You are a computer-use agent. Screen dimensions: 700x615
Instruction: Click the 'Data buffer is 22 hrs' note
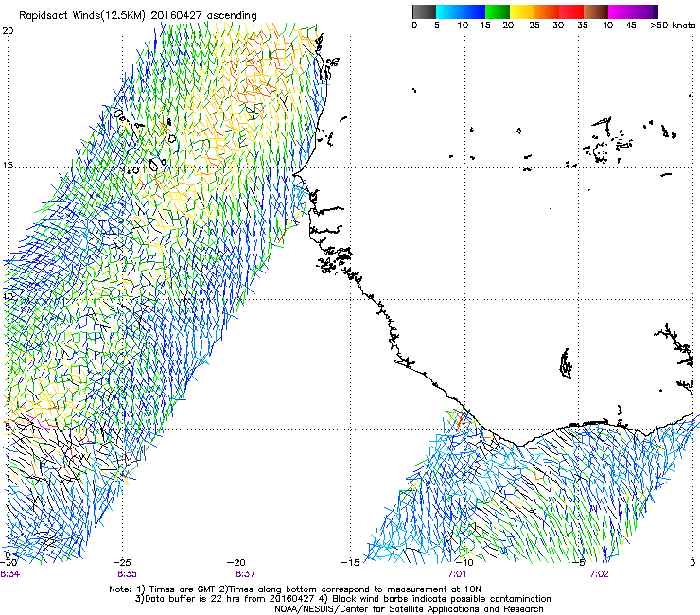click(342, 599)
